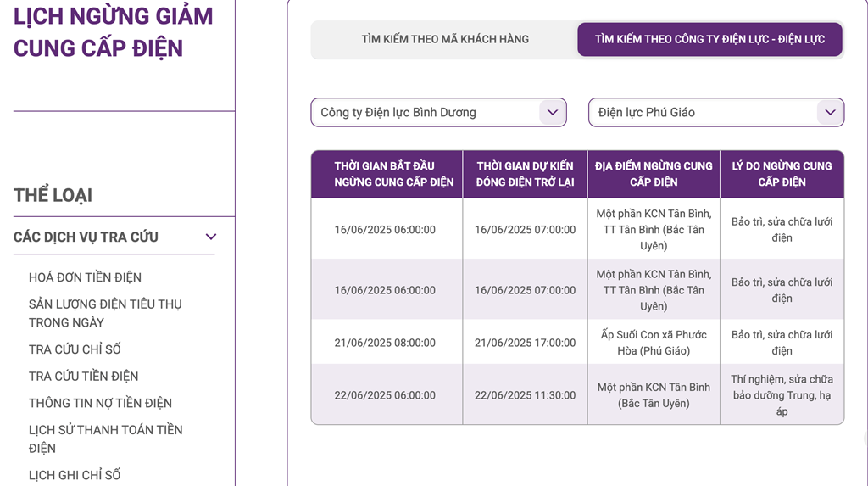This screenshot has width=868, height=486.
Task: Click Địa điểm ngừng cung cấp điện header
Action: click(654, 174)
